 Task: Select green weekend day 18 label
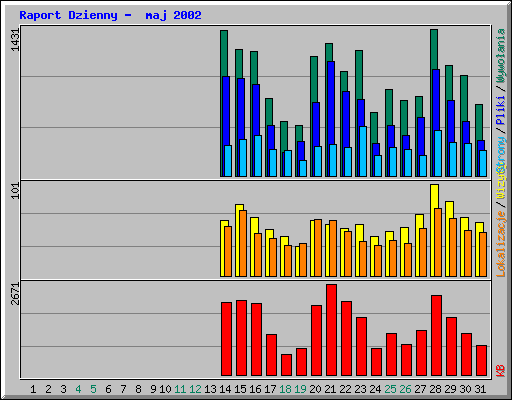285,389
